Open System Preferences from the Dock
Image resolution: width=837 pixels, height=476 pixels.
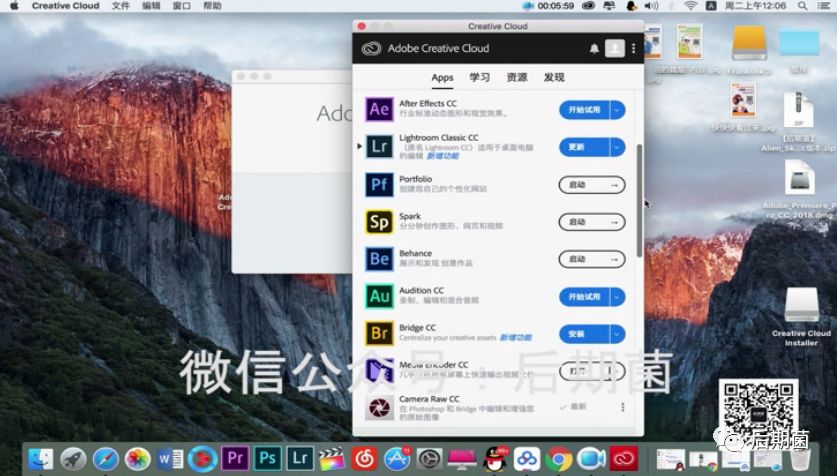pos(429,459)
